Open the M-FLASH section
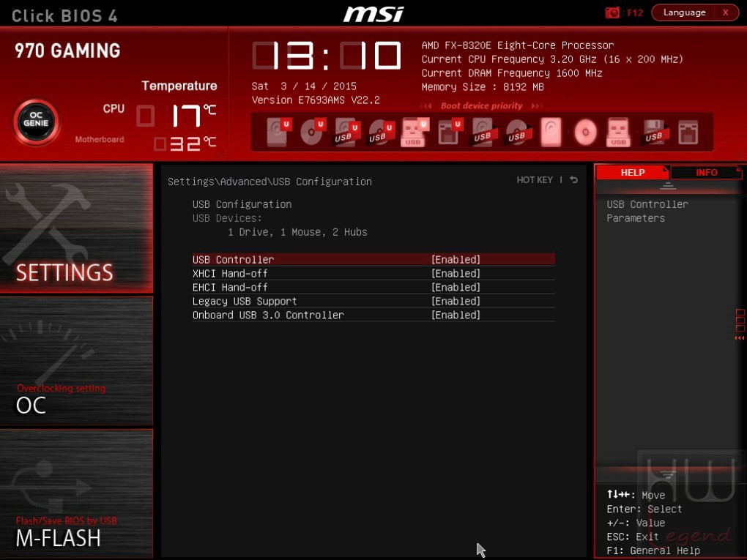The image size is (747, 560). point(76,493)
